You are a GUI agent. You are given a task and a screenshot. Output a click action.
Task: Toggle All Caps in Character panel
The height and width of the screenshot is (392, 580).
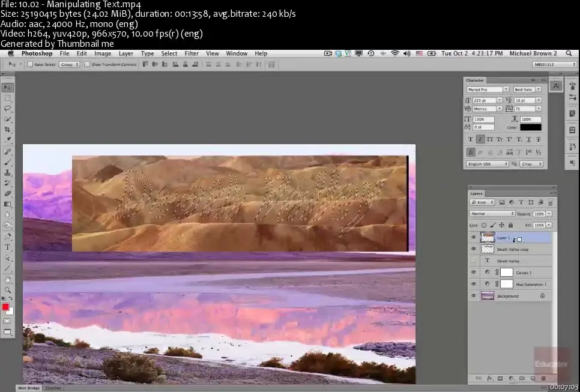[x=490, y=139]
